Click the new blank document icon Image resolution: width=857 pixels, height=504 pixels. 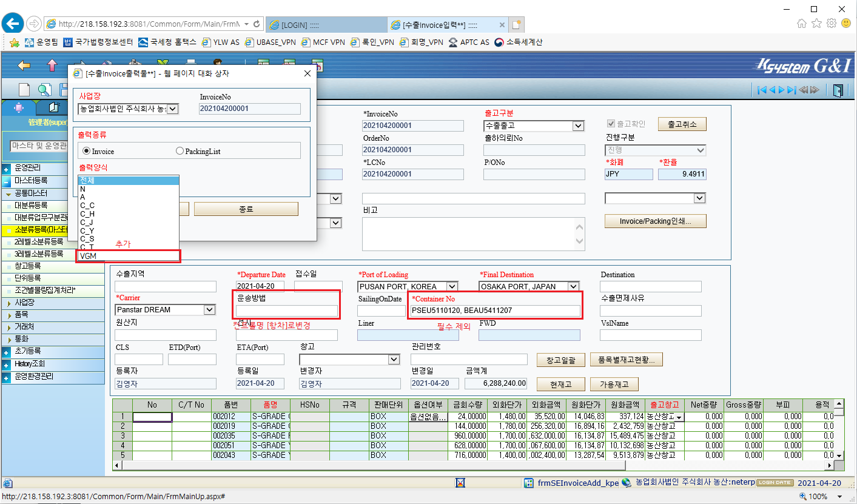coord(24,90)
